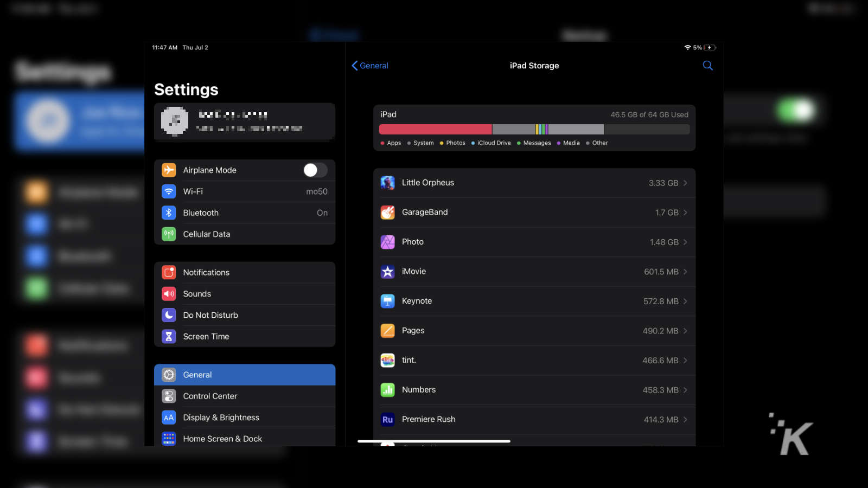Tap the Pages app icon
868x488 pixels.
[387, 331]
